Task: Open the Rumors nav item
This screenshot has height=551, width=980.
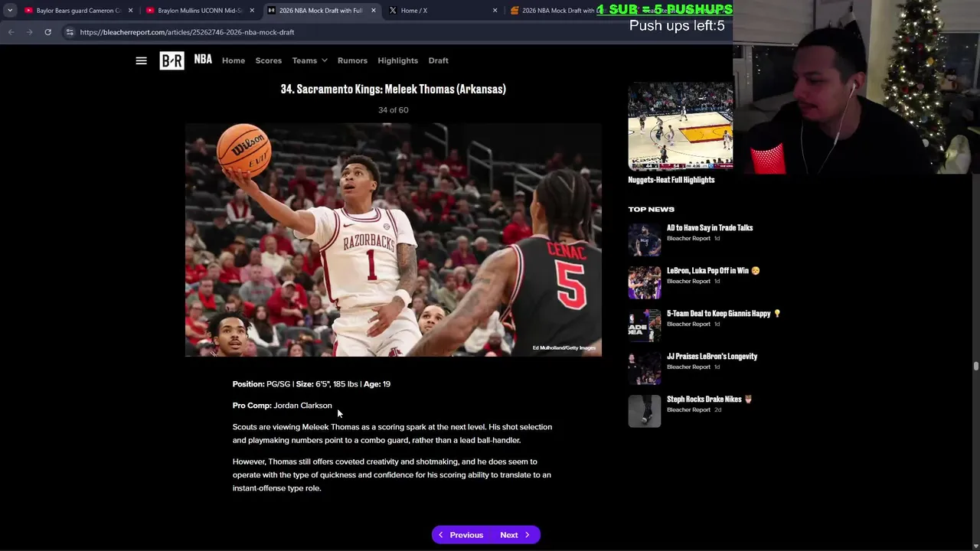Action: pyautogui.click(x=352, y=60)
